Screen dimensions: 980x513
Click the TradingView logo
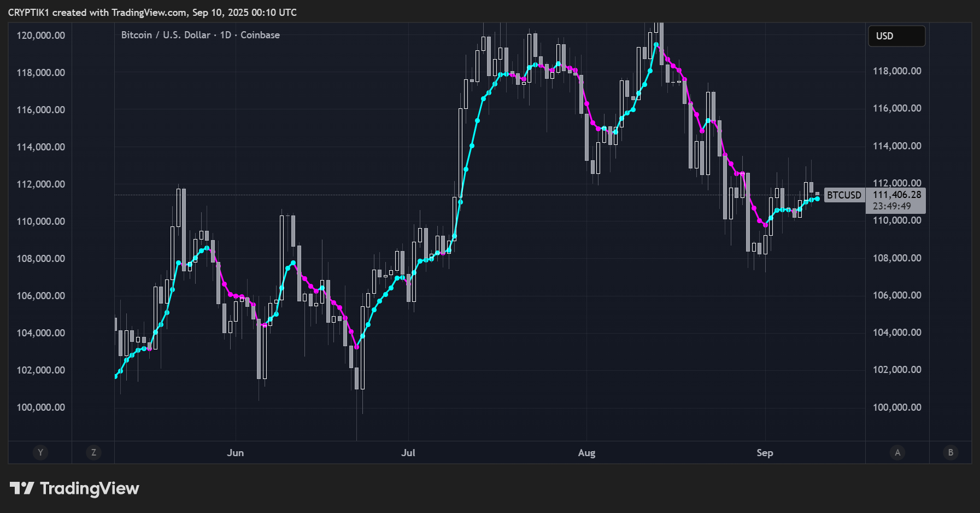75,488
